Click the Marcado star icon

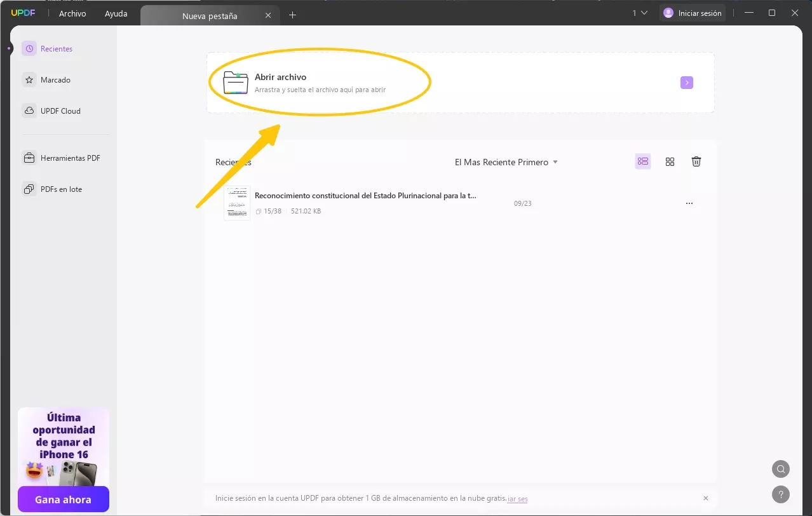[29, 80]
